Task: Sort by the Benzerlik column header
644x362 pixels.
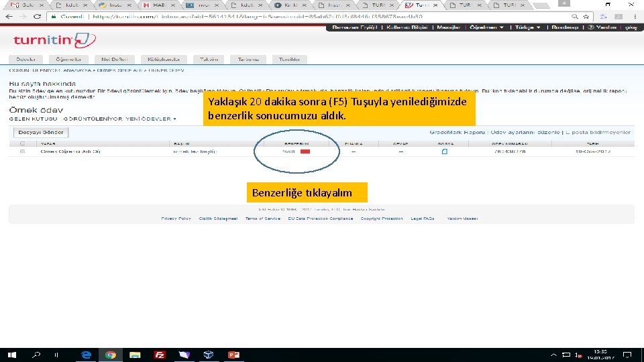Action: pos(297,143)
